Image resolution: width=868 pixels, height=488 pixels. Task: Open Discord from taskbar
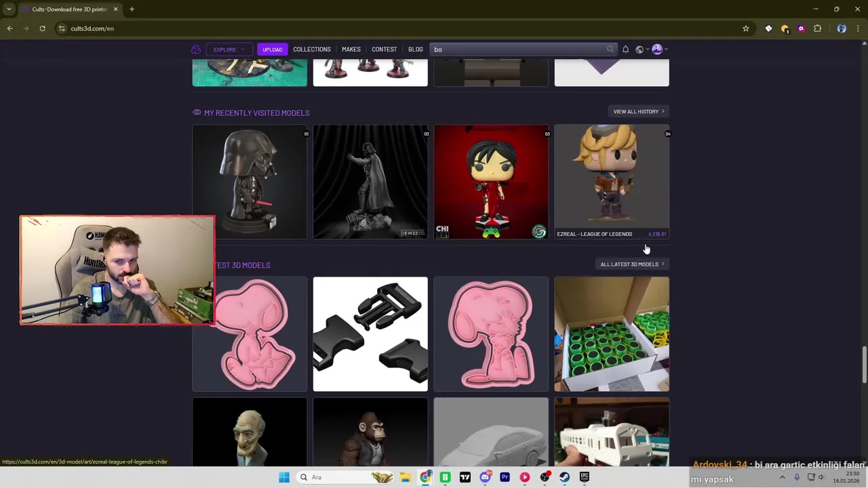(x=484, y=477)
